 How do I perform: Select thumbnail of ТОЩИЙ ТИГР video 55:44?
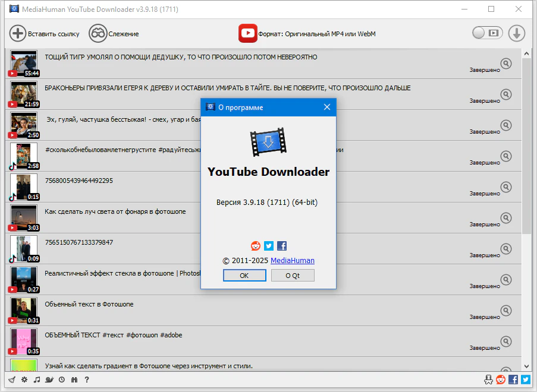point(24,64)
